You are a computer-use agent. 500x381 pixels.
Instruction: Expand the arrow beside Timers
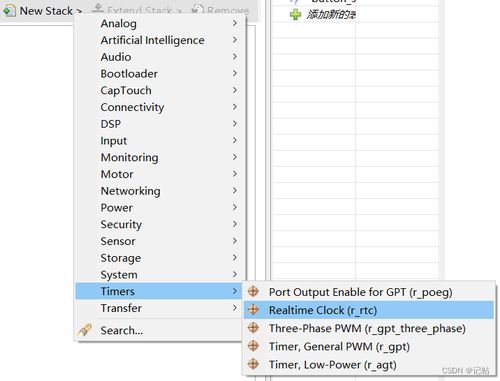235,291
